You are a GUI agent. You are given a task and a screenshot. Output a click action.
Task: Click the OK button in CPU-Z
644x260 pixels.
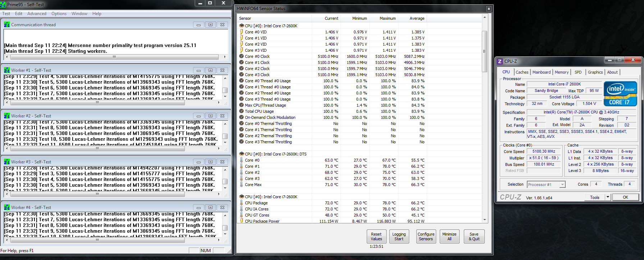(626, 197)
